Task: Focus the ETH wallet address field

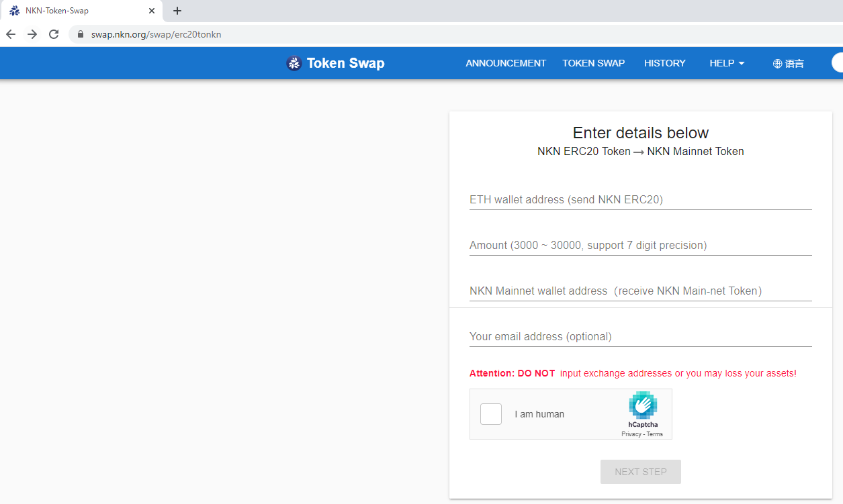Action: click(641, 199)
